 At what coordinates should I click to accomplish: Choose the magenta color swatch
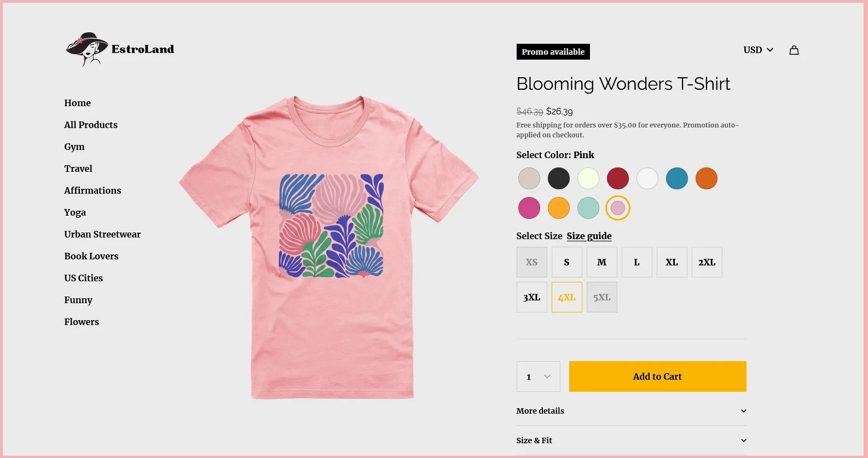point(529,208)
